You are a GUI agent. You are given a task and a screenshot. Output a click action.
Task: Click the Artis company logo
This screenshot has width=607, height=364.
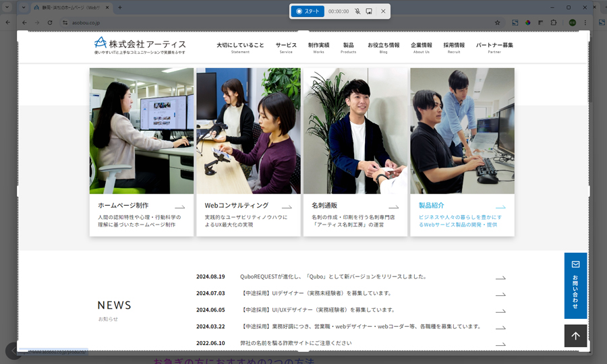pos(140,46)
